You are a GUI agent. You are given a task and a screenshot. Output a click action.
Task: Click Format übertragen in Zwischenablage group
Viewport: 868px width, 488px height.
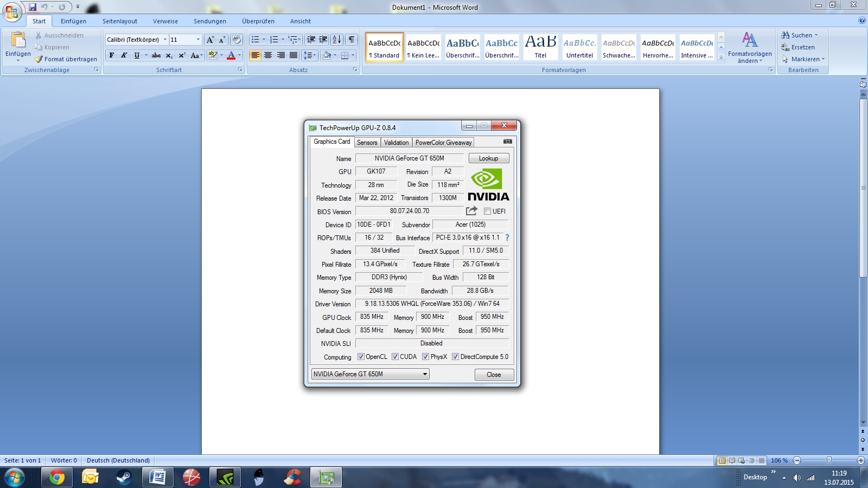point(66,59)
